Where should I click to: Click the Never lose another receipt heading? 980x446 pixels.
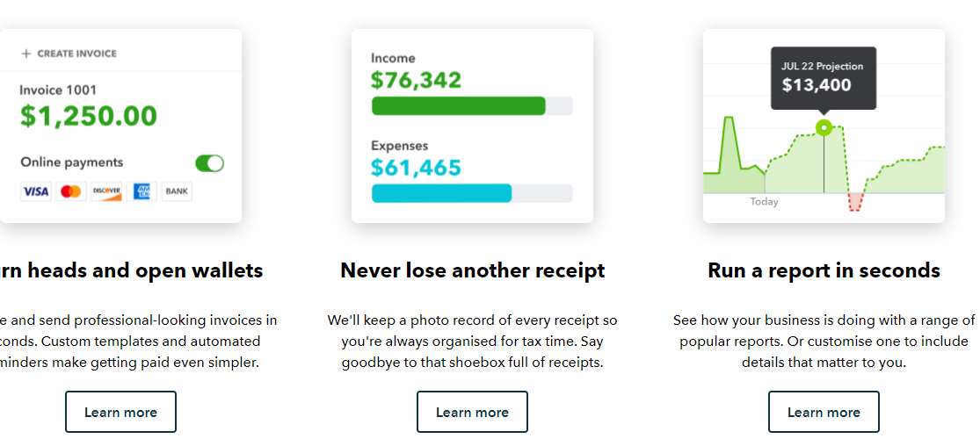(473, 270)
